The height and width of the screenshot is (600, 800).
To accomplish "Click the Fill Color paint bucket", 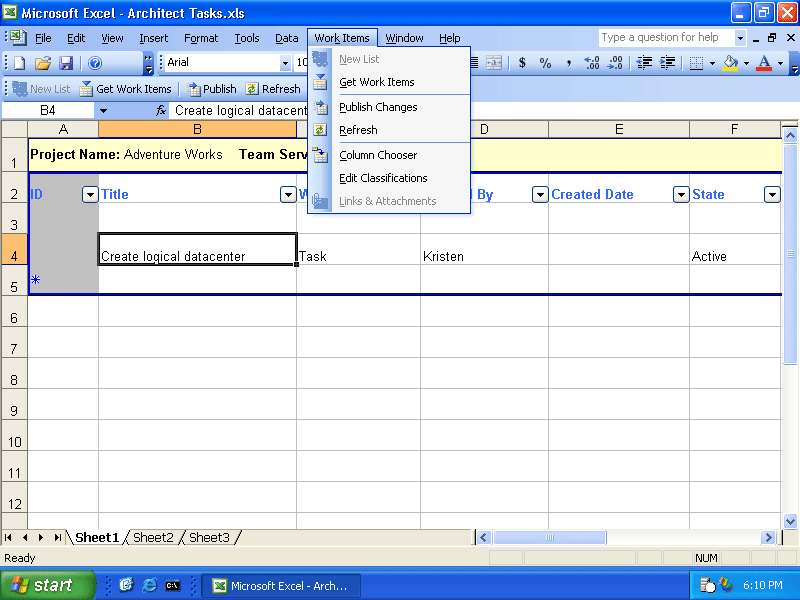I will [x=731, y=63].
